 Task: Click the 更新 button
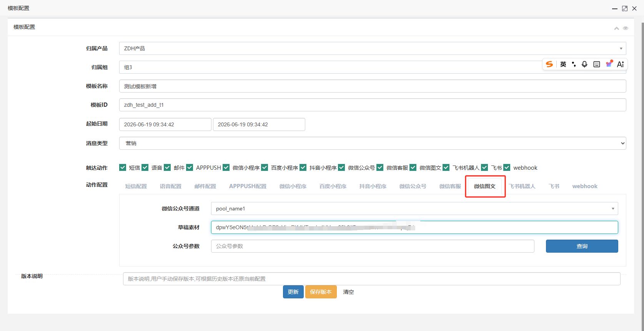pyautogui.click(x=293, y=292)
